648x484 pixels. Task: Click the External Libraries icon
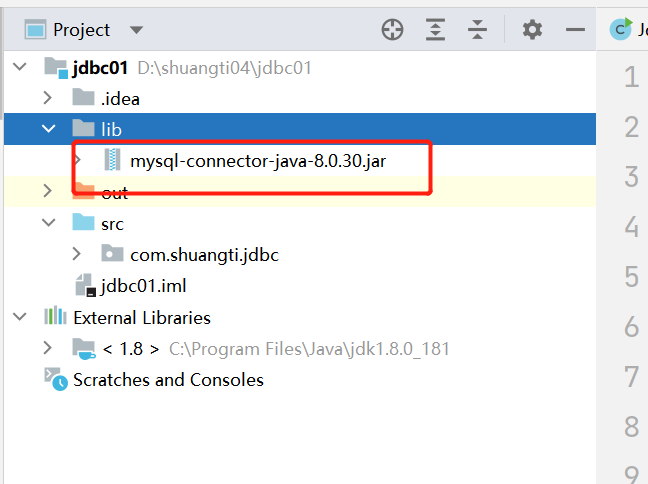54,318
